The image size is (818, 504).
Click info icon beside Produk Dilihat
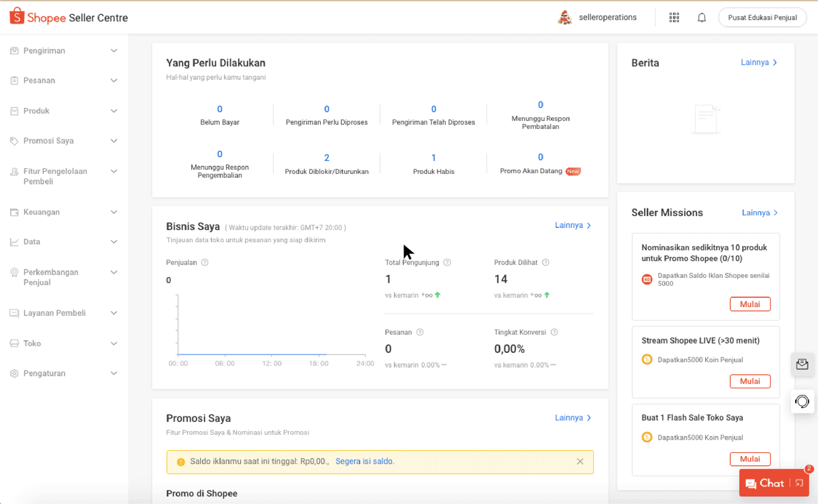click(x=545, y=262)
